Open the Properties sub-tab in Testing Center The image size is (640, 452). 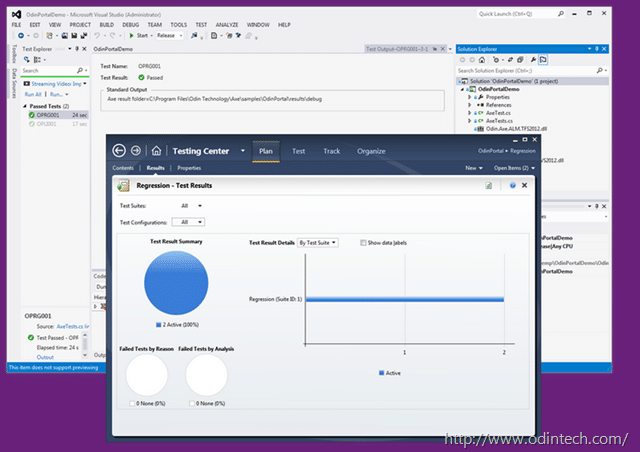189,168
